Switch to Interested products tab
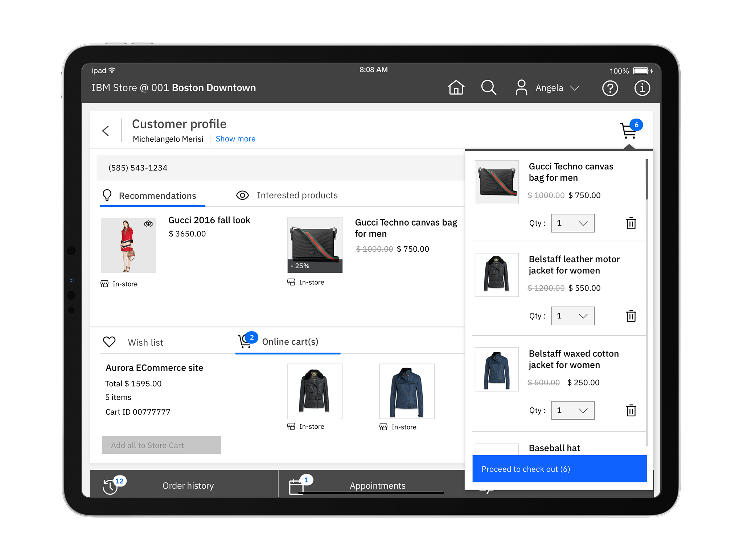743x560 pixels. [x=287, y=195]
